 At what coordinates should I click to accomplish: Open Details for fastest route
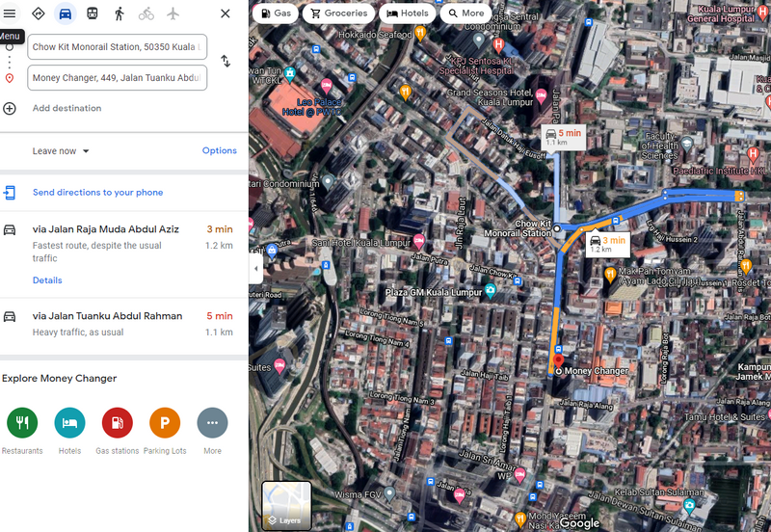point(47,280)
